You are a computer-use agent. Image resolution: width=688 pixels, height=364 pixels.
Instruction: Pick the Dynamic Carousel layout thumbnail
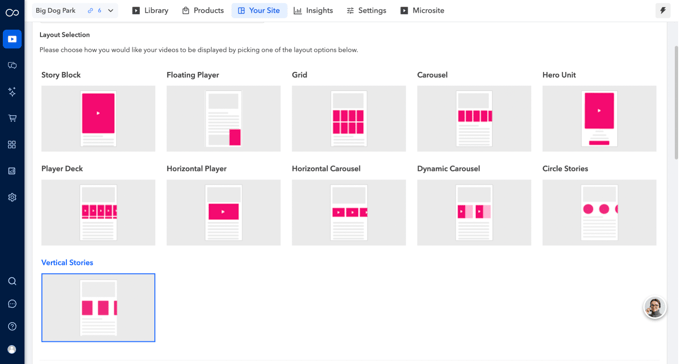tap(474, 212)
